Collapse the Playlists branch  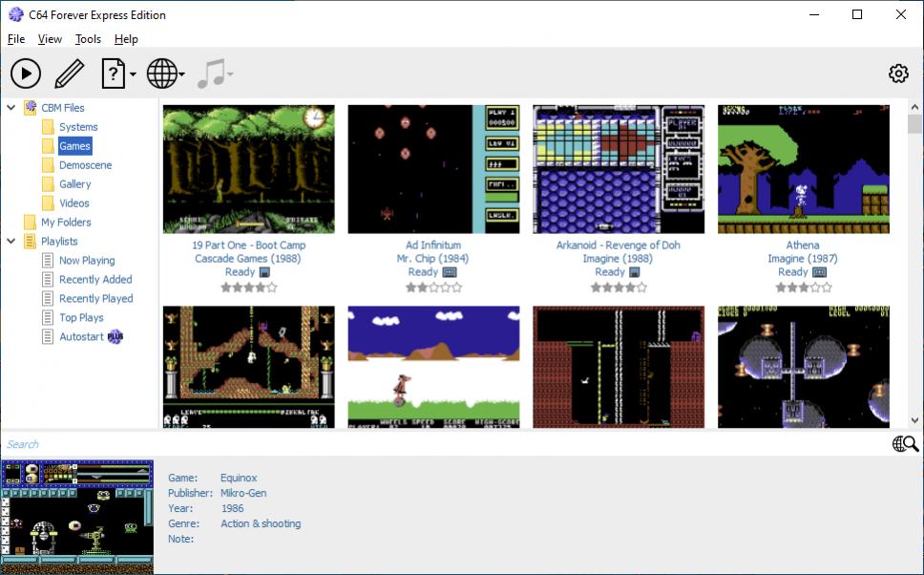click(x=10, y=241)
